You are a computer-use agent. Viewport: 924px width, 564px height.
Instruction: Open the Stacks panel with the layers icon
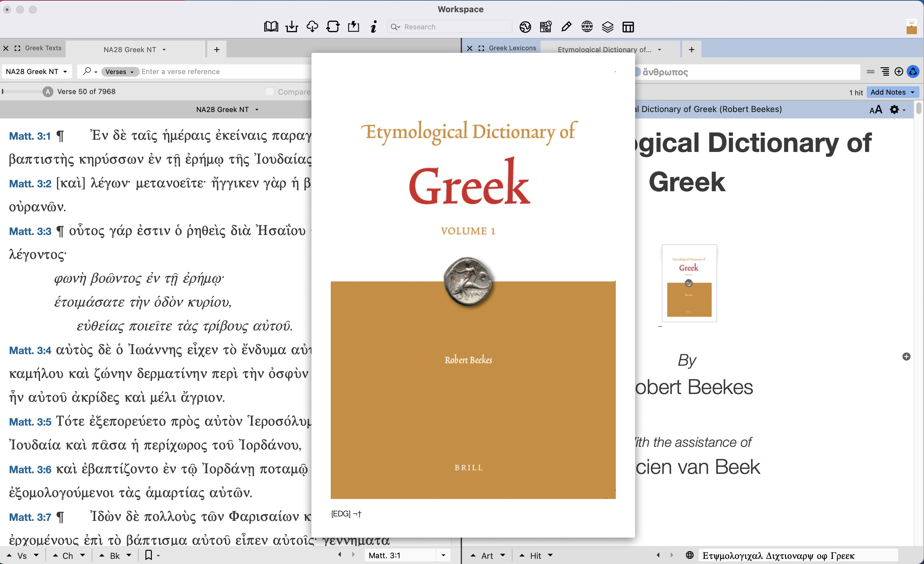(607, 27)
